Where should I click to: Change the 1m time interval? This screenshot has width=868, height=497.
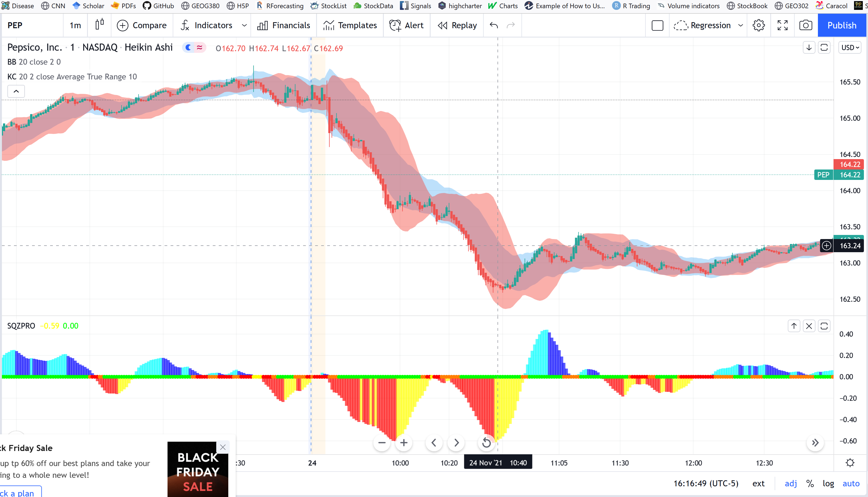pos(75,25)
